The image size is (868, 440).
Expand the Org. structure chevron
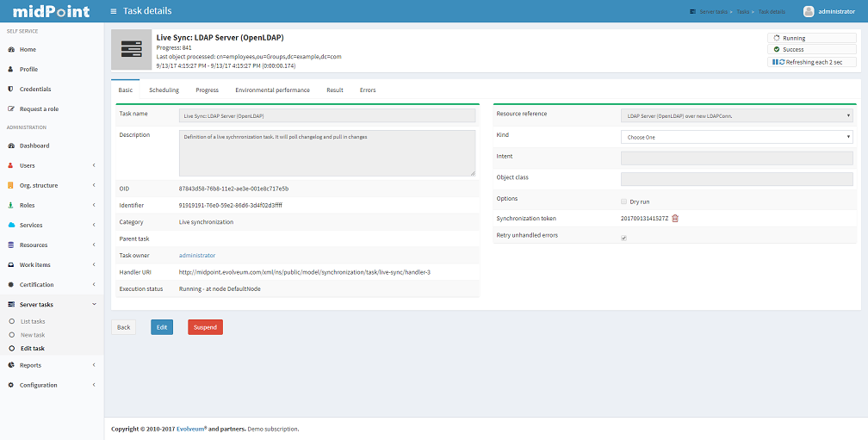tap(94, 185)
